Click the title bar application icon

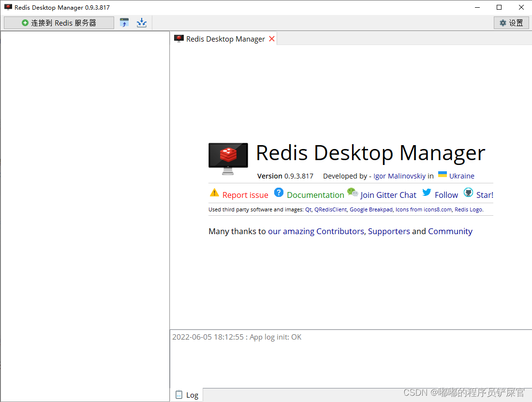coord(8,7)
